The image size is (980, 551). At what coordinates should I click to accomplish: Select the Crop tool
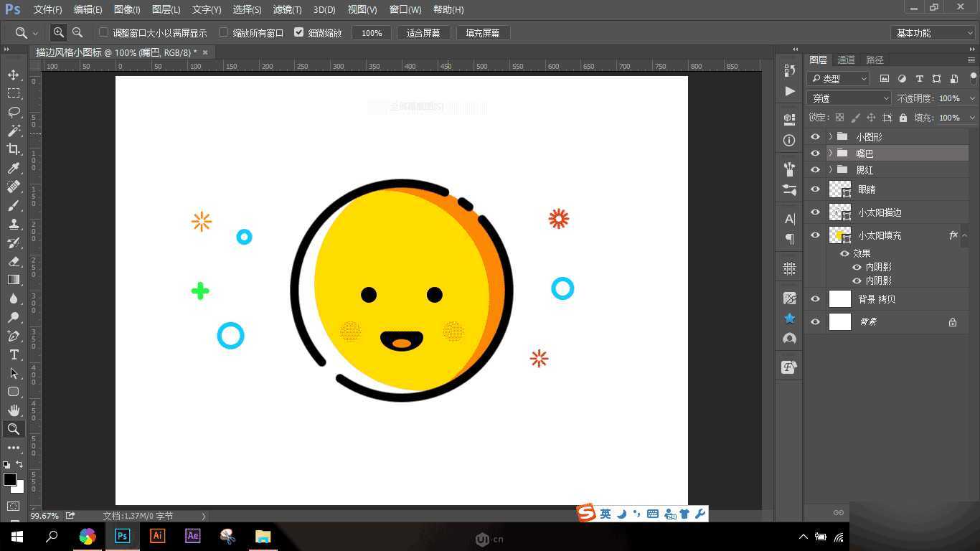point(13,149)
